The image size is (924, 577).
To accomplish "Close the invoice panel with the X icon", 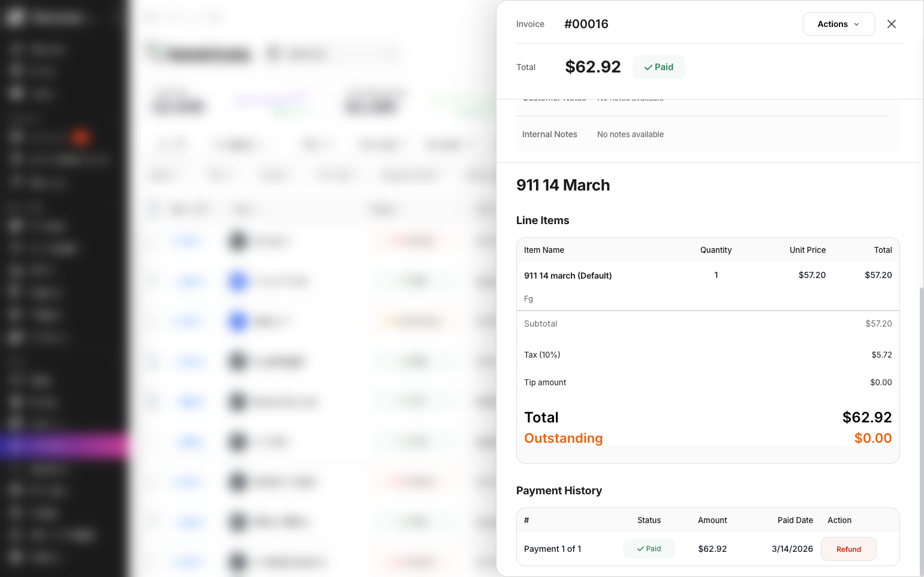I will pos(892,24).
